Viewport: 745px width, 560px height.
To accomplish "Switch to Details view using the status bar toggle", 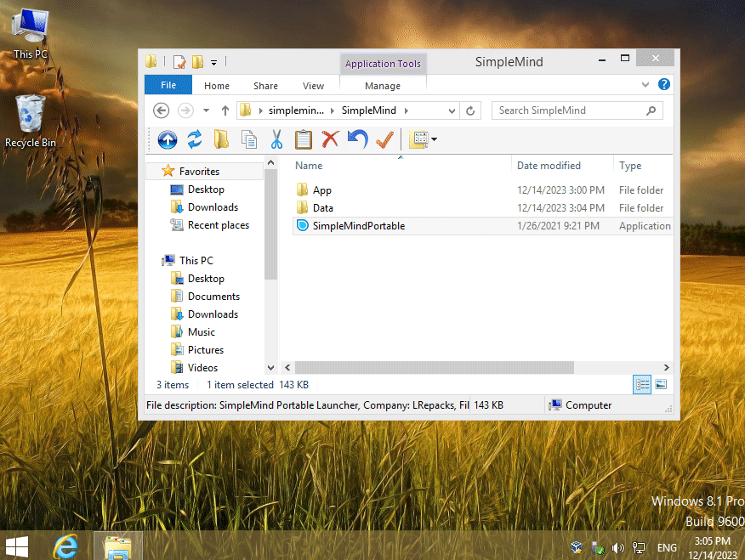I will click(x=642, y=384).
